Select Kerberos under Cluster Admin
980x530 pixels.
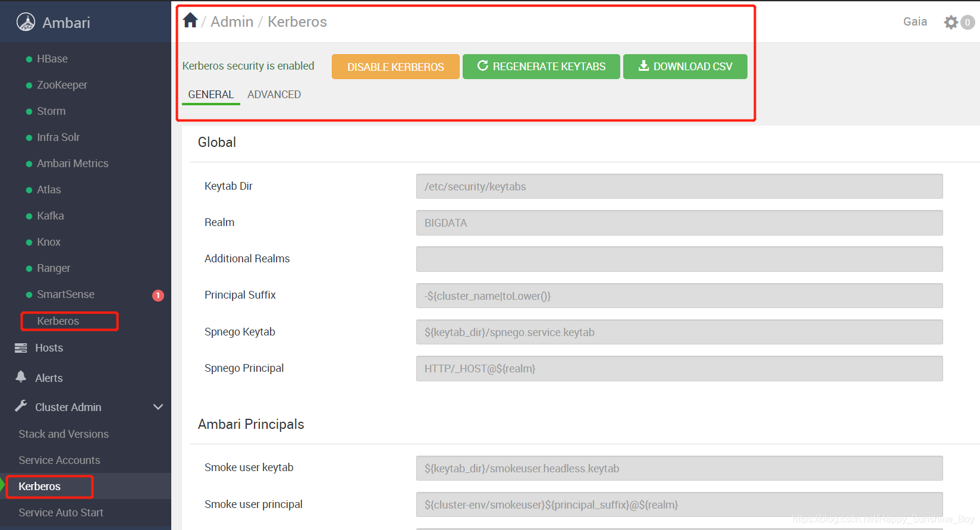pyautogui.click(x=39, y=487)
